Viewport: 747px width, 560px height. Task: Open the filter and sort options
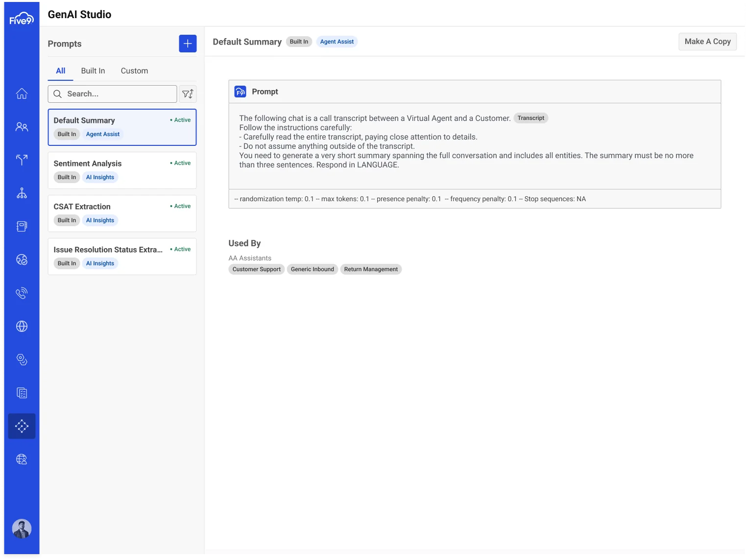[188, 94]
